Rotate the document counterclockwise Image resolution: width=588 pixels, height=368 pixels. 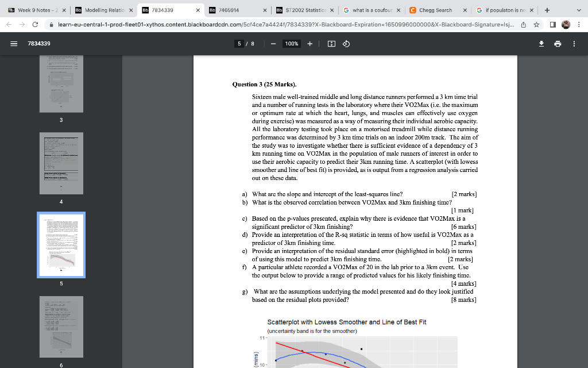click(346, 44)
